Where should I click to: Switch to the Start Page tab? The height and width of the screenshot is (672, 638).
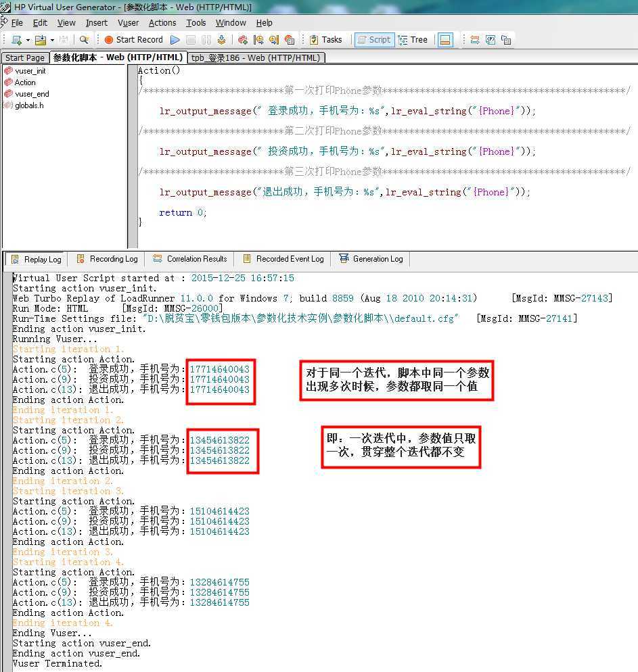(x=25, y=58)
